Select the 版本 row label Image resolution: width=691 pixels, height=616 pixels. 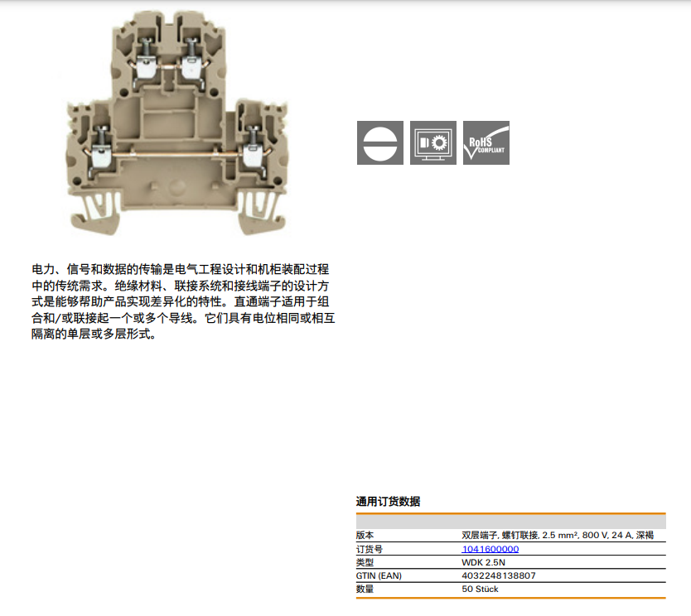pyautogui.click(x=365, y=536)
